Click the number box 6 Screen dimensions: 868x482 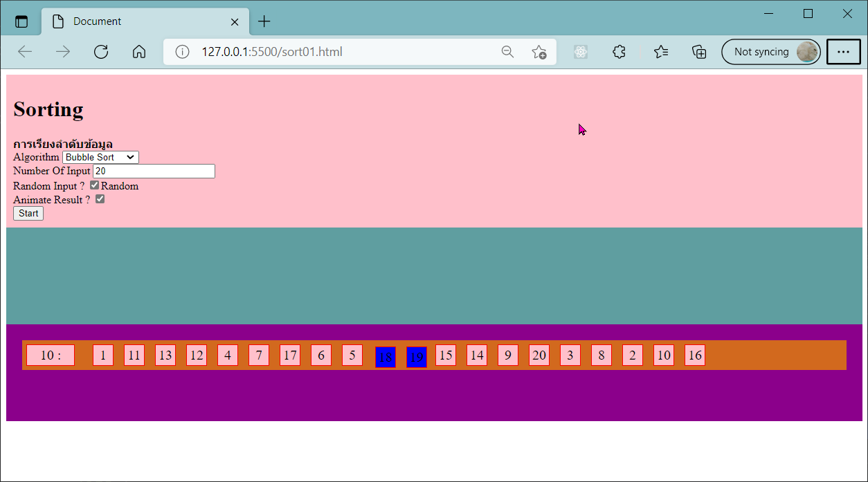point(321,355)
